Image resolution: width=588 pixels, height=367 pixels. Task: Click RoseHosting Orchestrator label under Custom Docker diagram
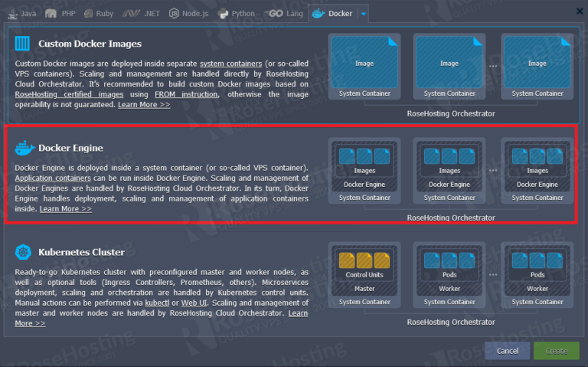pyautogui.click(x=451, y=113)
